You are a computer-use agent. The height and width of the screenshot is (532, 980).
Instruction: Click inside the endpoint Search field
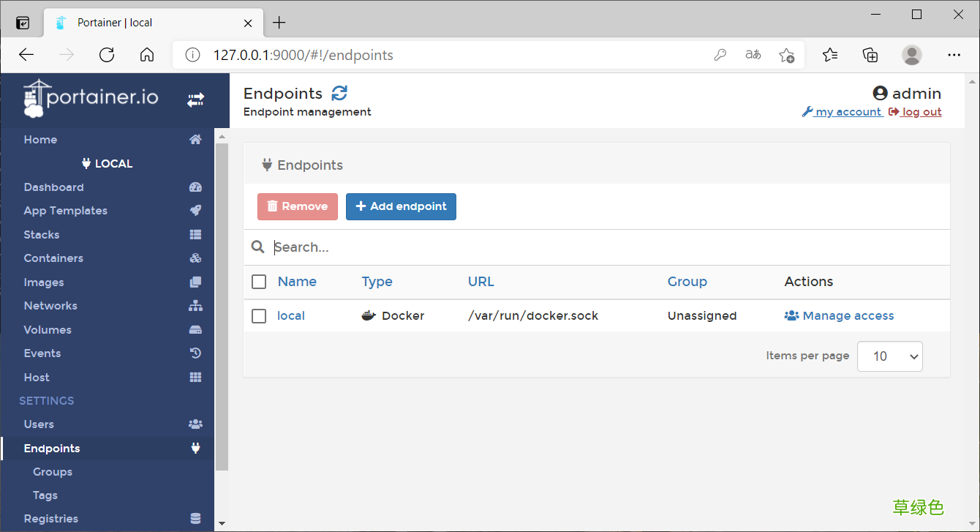pos(366,247)
